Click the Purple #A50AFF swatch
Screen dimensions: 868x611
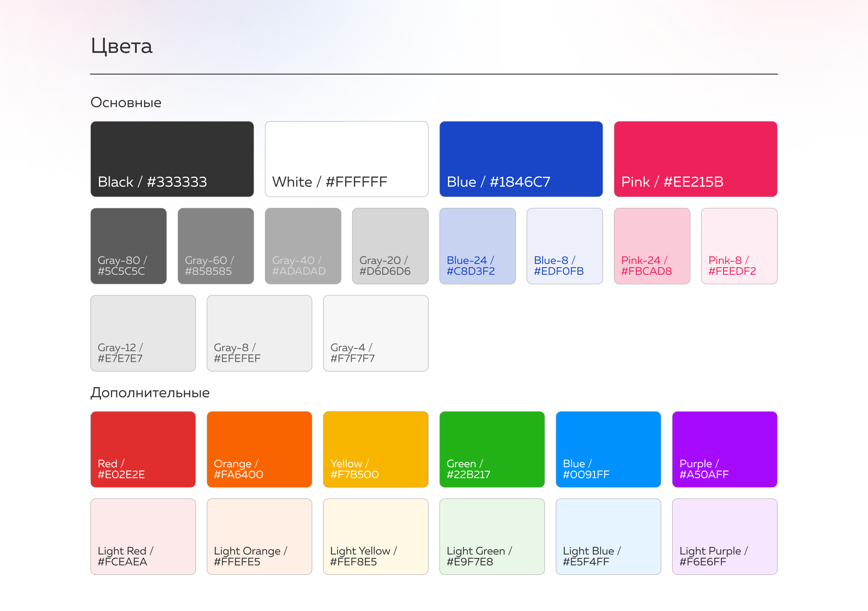click(724, 449)
